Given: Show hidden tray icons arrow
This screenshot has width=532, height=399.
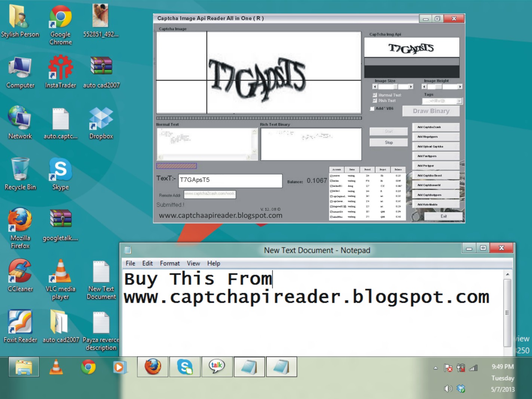Looking at the screenshot, I should [435, 368].
